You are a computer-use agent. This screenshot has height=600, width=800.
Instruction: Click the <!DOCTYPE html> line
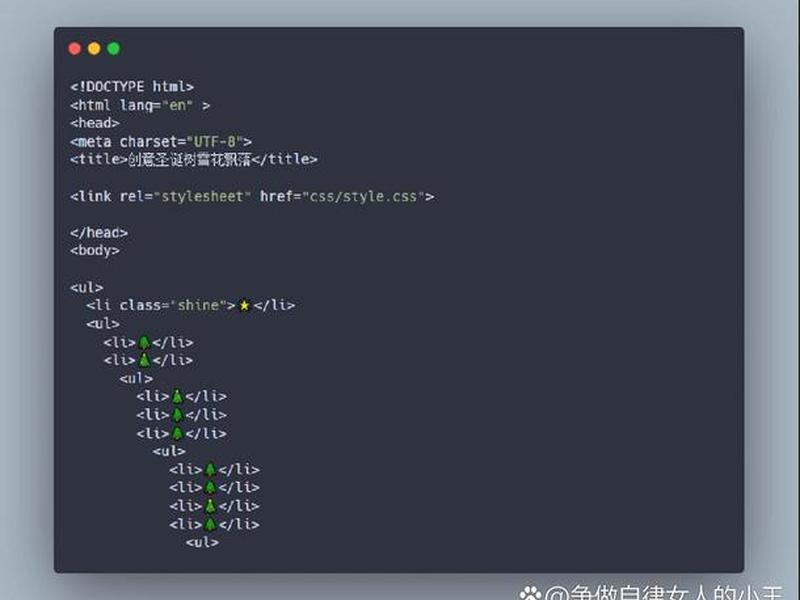tap(132, 86)
